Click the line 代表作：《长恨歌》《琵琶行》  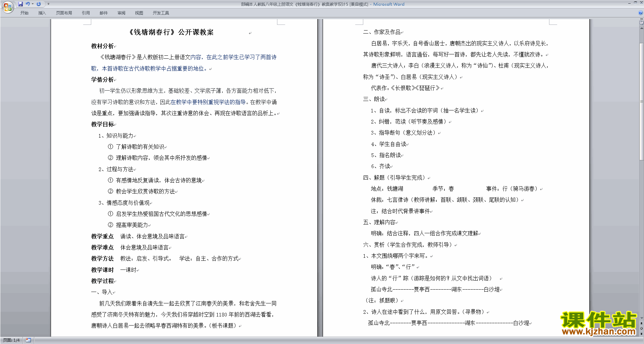(405, 88)
